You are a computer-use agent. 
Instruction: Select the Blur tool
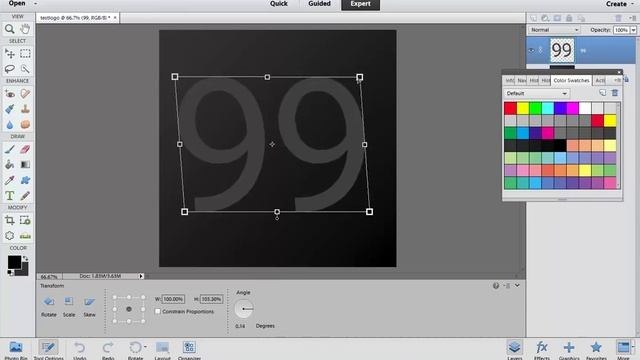(x=9, y=124)
